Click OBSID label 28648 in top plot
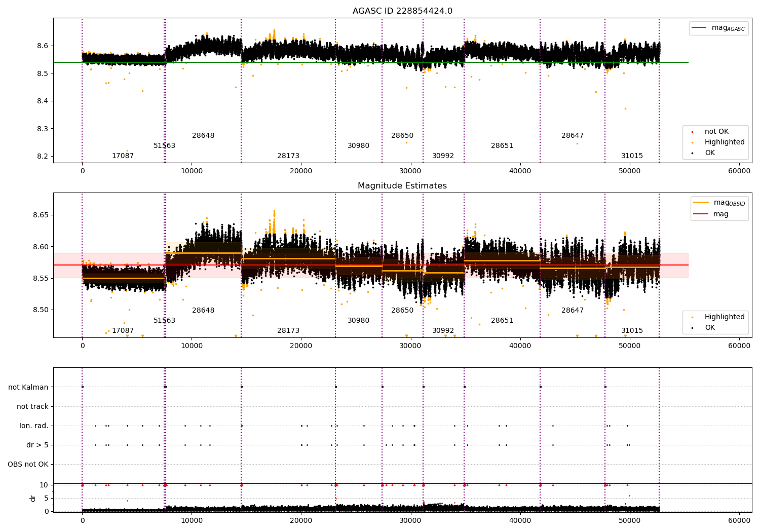Screen dimensions: 760x532 (203, 136)
